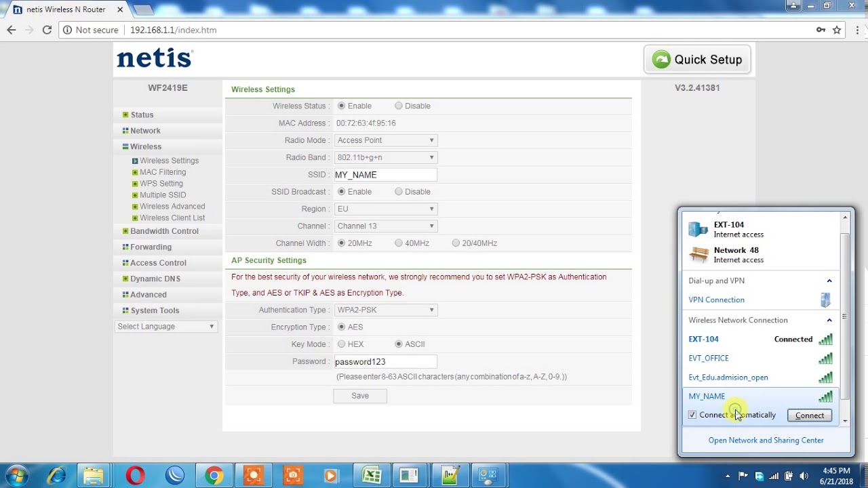Select Wireless Advanced submenu item
This screenshot has height=488, width=868.
click(172, 207)
